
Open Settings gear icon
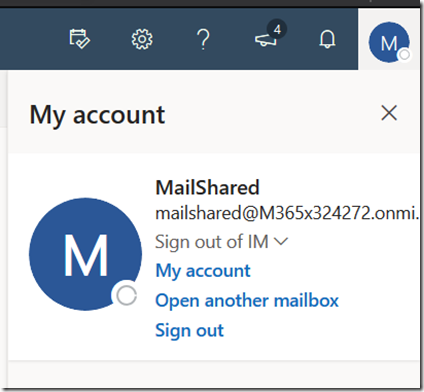click(142, 39)
